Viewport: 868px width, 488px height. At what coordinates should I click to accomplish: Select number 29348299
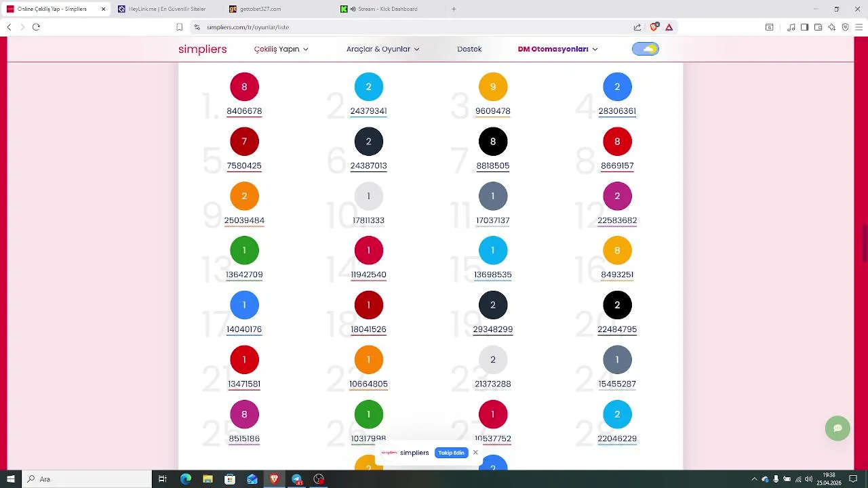coord(493,329)
